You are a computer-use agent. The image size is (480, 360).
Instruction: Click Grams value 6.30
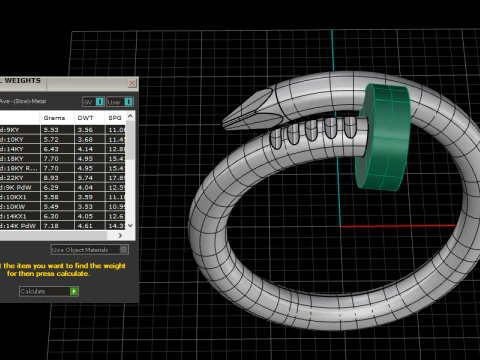[x=51, y=216]
